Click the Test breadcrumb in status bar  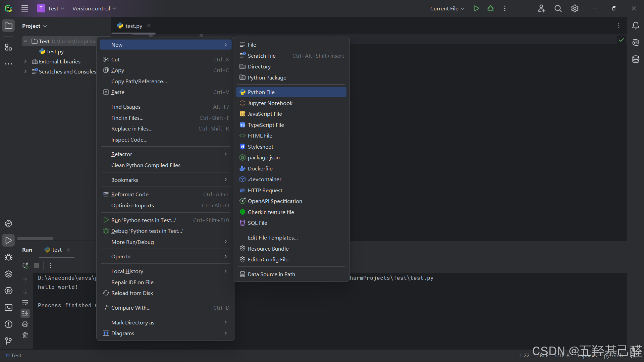pyautogui.click(x=14, y=355)
